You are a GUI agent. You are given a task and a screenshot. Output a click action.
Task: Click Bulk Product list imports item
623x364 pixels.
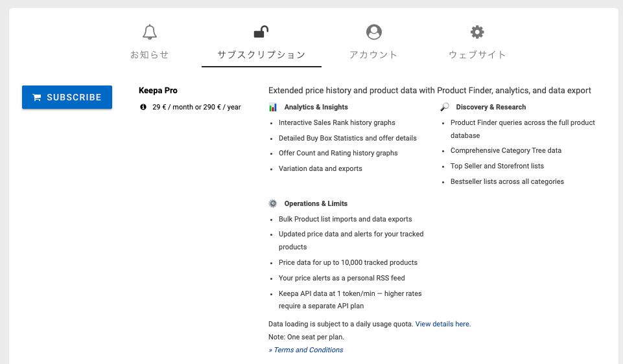[346, 219]
